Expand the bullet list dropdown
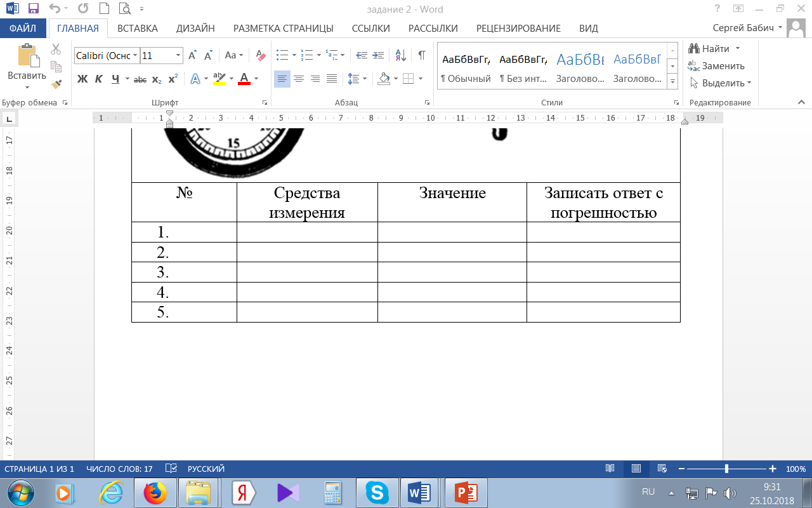Image resolution: width=812 pixels, height=508 pixels. pyautogui.click(x=296, y=55)
